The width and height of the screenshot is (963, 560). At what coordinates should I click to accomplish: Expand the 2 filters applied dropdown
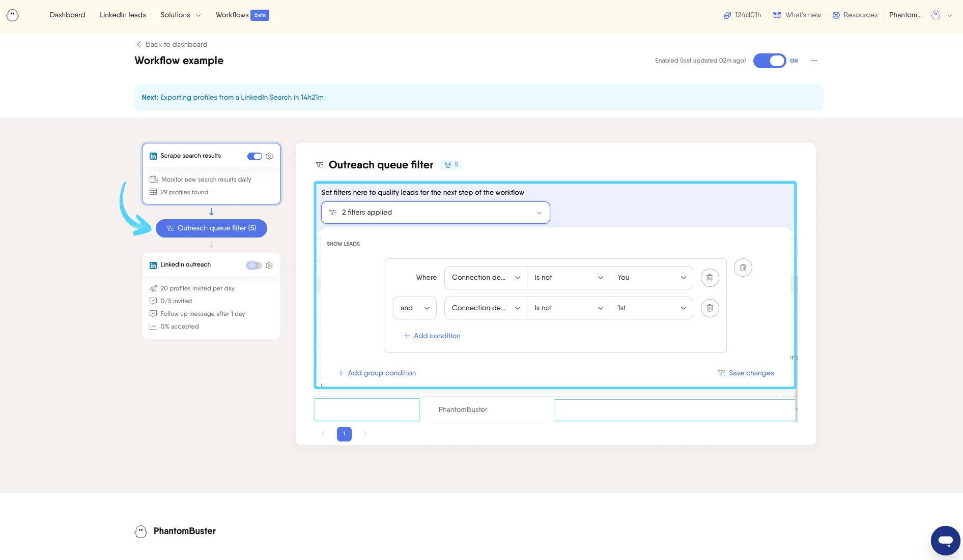(x=435, y=212)
